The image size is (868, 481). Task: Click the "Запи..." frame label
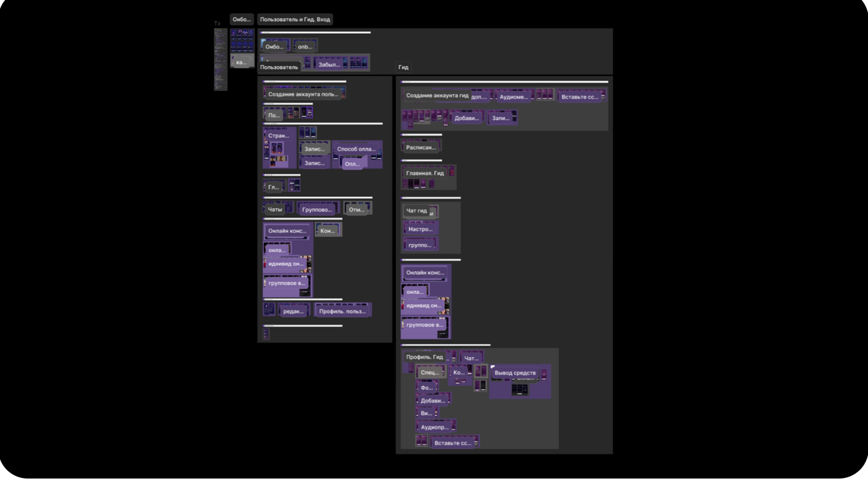coord(501,119)
